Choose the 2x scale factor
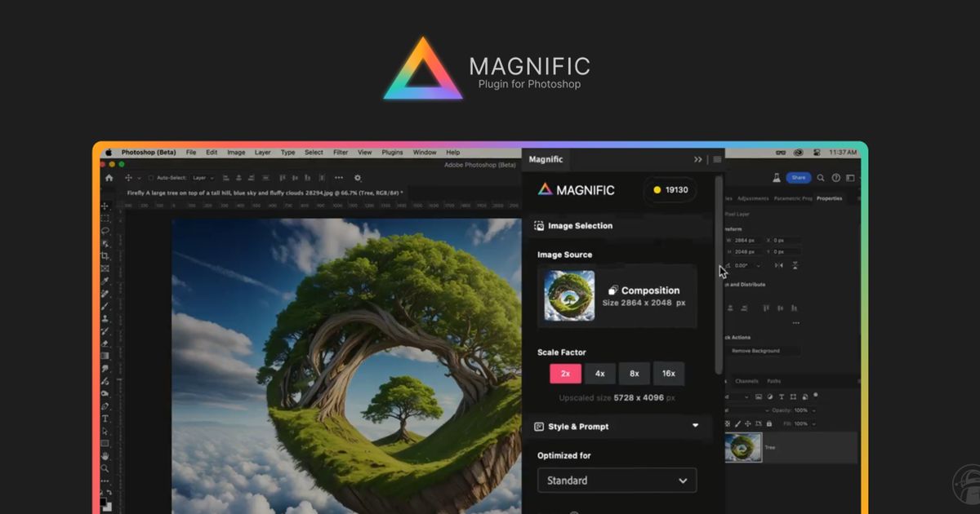This screenshot has height=514, width=980. (x=564, y=374)
